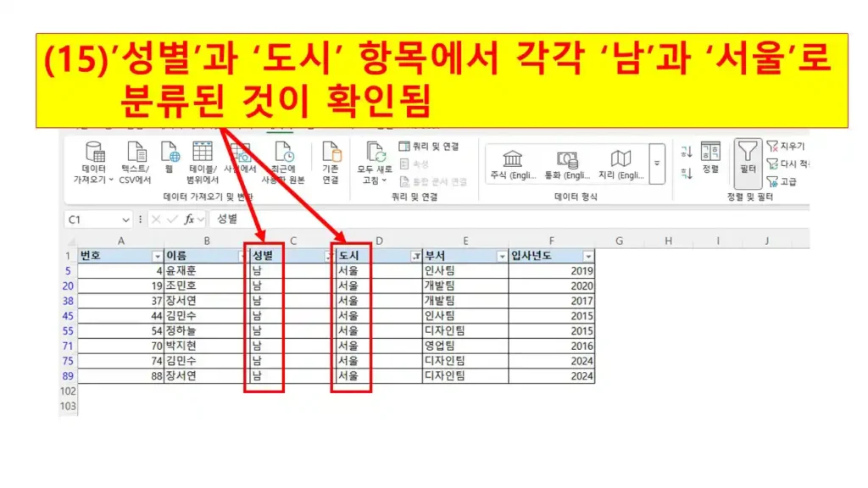Click the 입사년도 cell showing 2019
This screenshot has height=488, width=868.
coord(551,270)
